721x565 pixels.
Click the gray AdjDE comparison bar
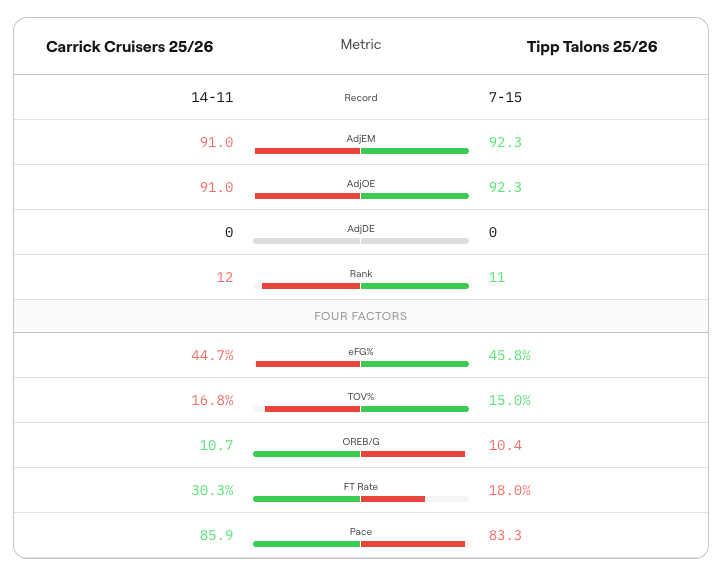click(x=361, y=241)
